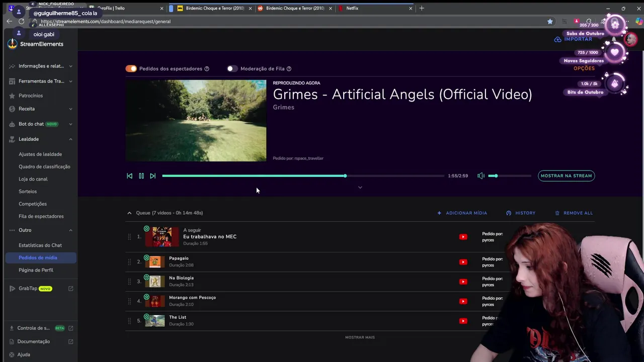
Task: Open Página de Perfil
Action: pos(36,270)
